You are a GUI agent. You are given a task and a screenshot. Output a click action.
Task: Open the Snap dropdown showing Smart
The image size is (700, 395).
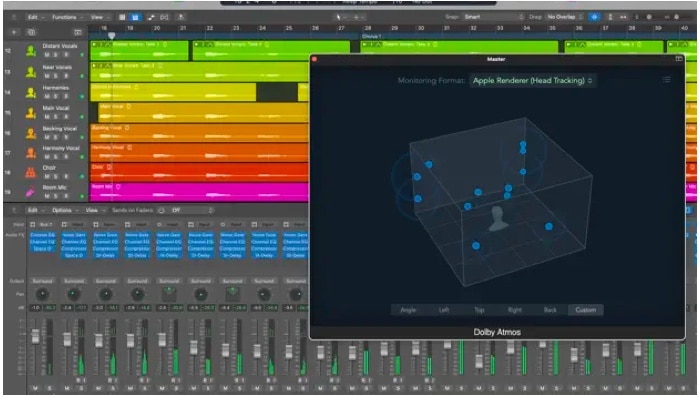point(493,17)
